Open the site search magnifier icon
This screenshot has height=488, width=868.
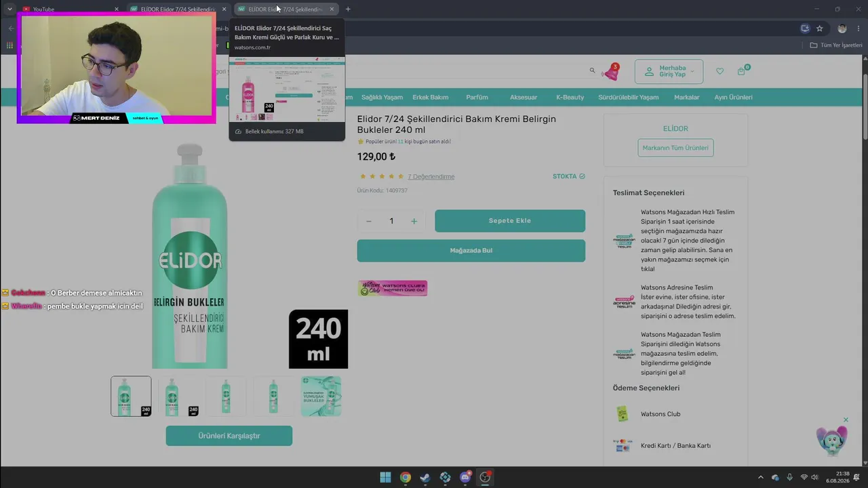(592, 70)
